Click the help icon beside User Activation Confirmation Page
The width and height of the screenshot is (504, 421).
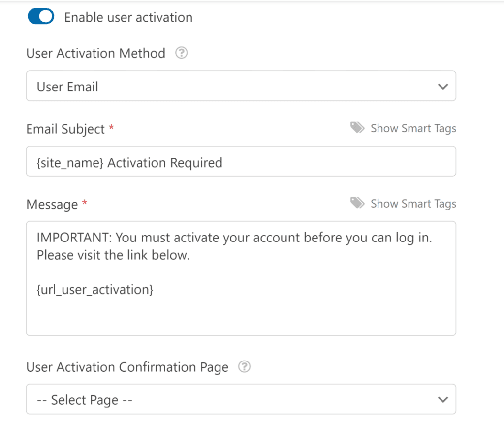244,367
